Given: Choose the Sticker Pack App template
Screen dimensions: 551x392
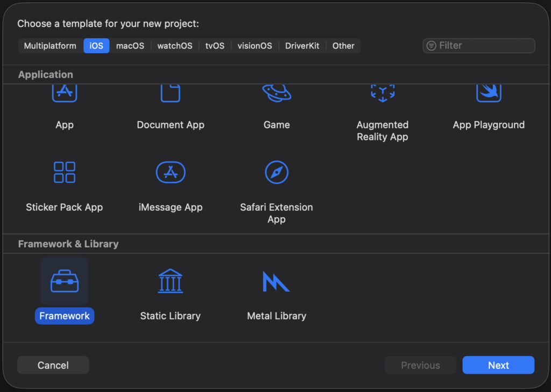Looking at the screenshot, I should [65, 173].
